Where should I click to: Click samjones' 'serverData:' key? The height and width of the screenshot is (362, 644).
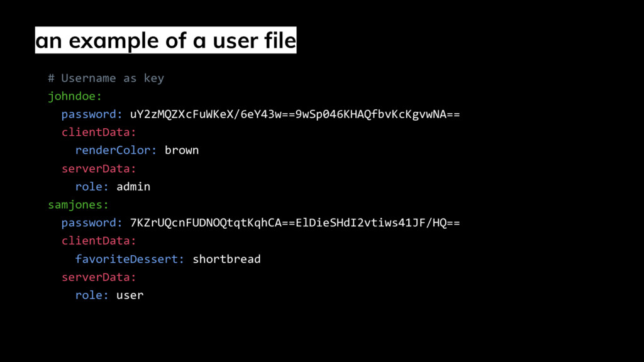(99, 277)
